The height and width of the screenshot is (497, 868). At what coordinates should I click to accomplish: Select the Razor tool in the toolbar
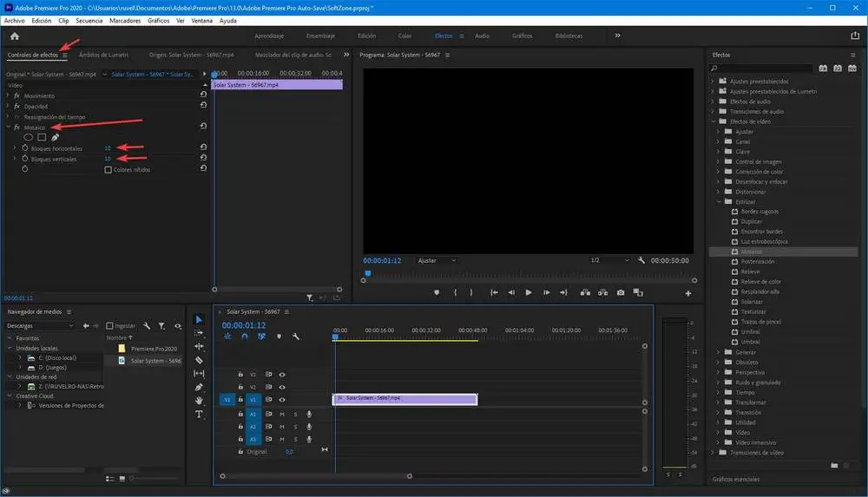pyautogui.click(x=199, y=360)
